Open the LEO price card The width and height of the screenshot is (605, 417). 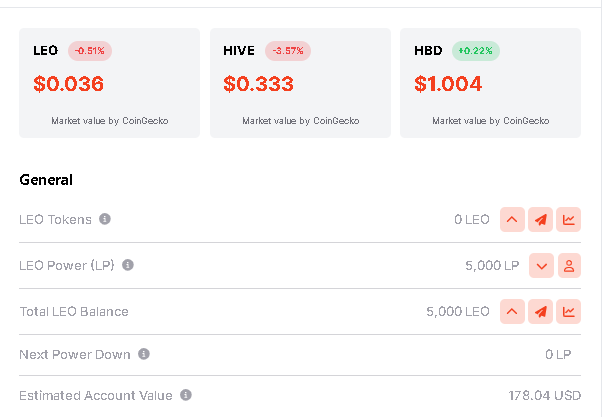[x=110, y=83]
